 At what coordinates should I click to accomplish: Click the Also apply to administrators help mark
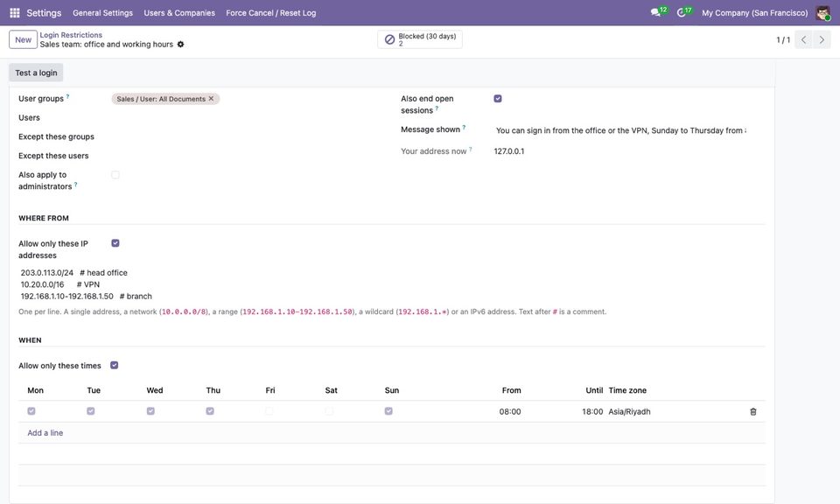pos(75,185)
